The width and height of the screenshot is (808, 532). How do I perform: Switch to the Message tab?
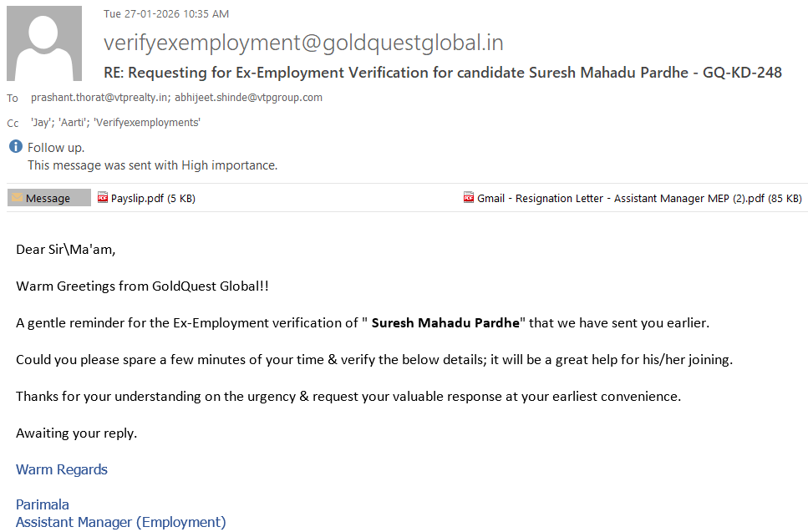click(x=48, y=198)
